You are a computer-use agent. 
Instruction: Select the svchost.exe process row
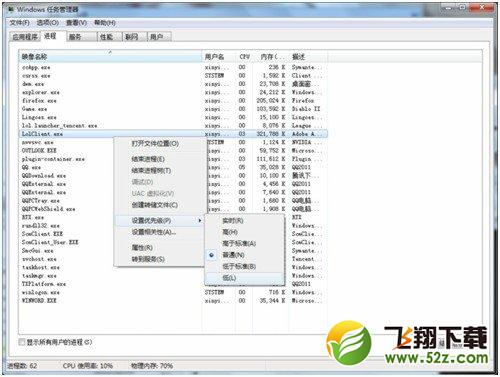point(67,259)
